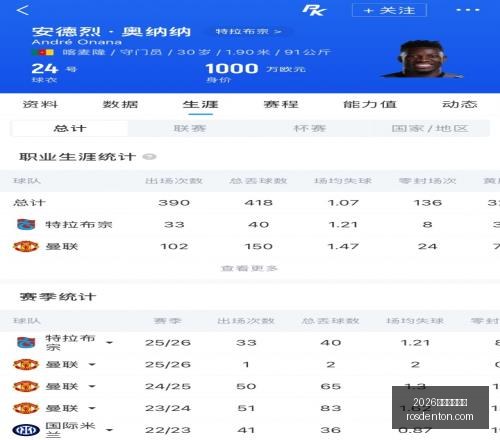
Task: Tap the Cameroon flag icon
Action: [43, 52]
